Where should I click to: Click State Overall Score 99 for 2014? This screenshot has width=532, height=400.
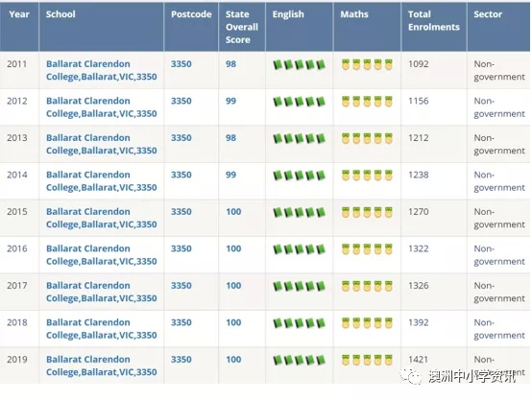coord(231,175)
